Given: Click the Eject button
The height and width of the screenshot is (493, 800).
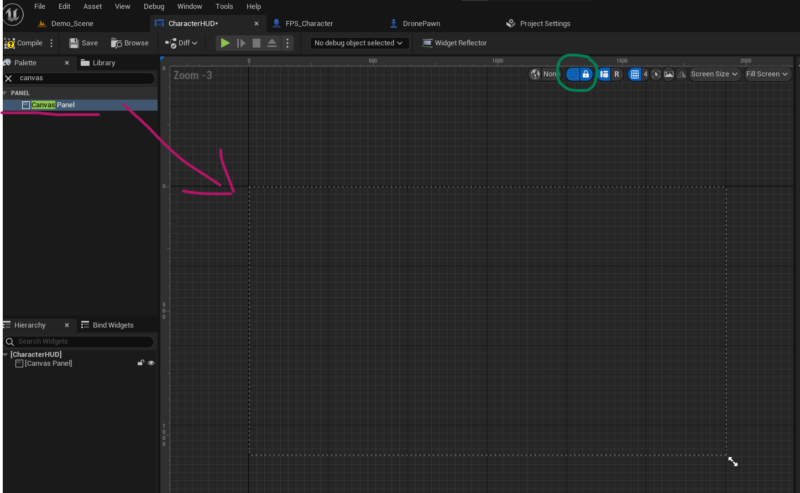Looking at the screenshot, I should point(272,43).
